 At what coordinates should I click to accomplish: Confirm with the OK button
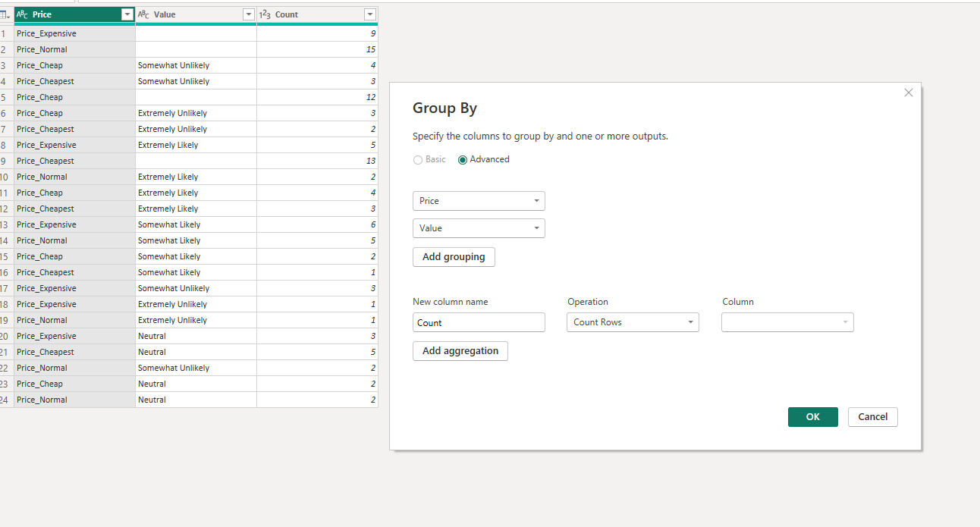[x=813, y=417]
